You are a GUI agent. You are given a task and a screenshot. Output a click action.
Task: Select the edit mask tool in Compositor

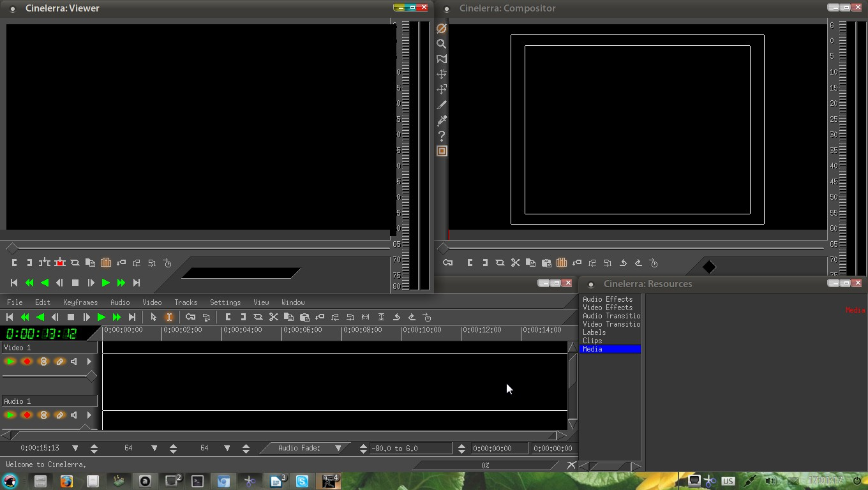442,59
